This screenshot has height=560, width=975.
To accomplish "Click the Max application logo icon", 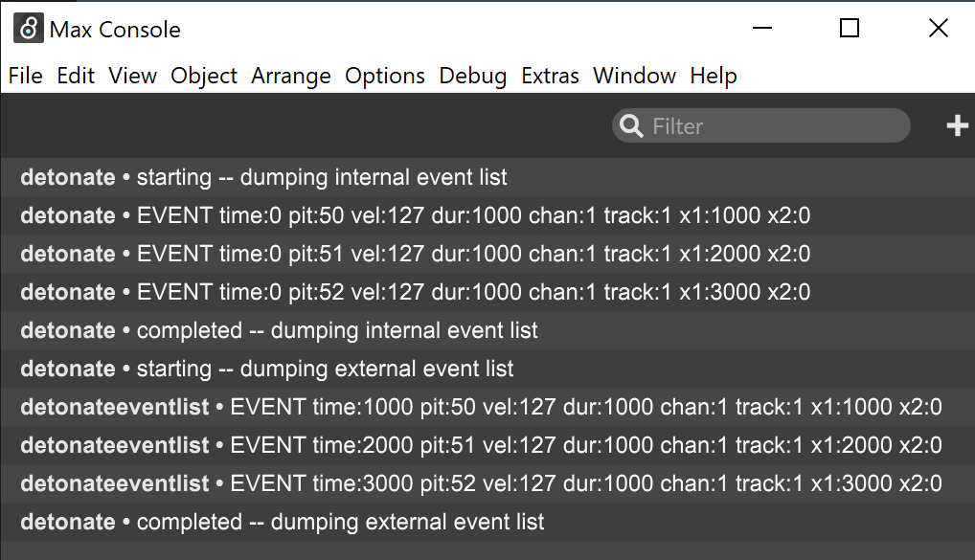I will pos(29,28).
